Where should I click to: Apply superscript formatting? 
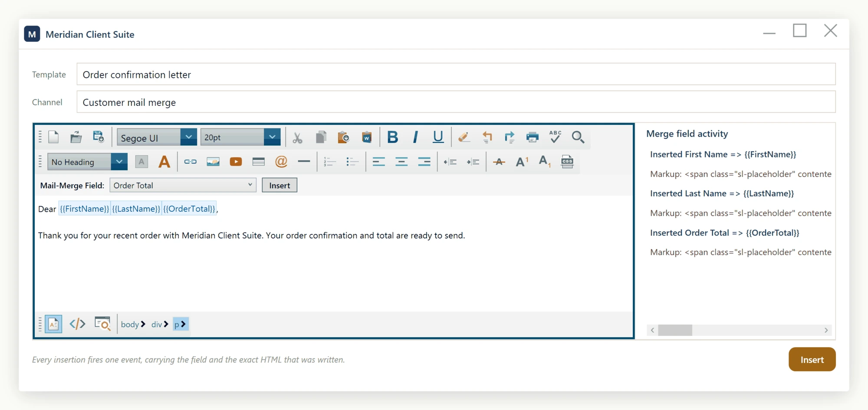coord(522,162)
